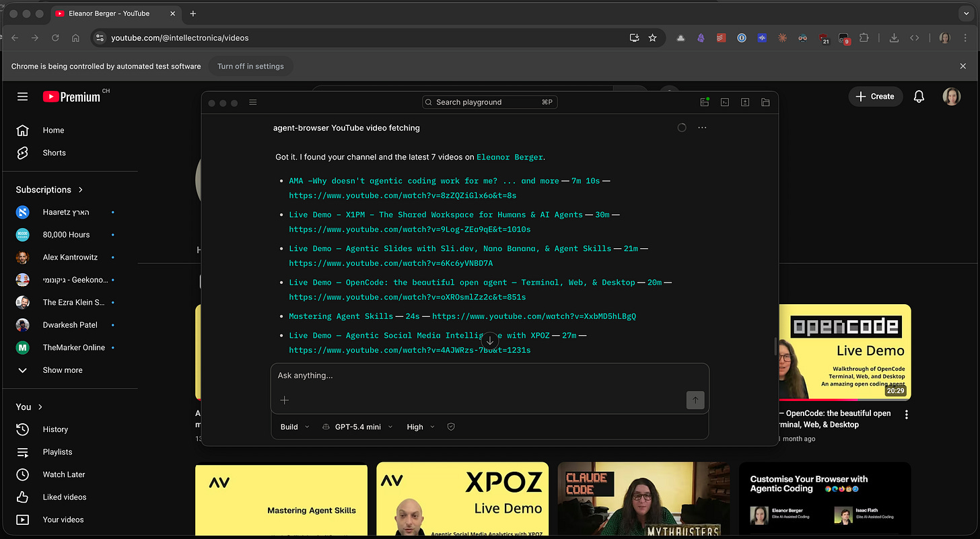Toggle the shield permissions icon beside High
The height and width of the screenshot is (539, 980).
pos(451,427)
